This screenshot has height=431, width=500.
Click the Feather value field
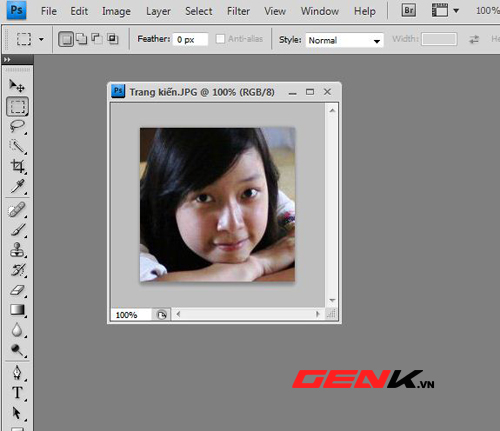click(190, 39)
